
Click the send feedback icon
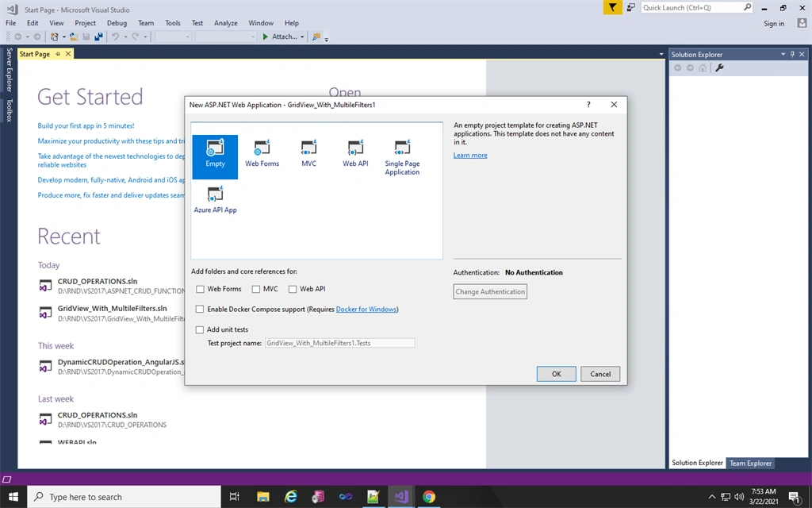click(630, 7)
